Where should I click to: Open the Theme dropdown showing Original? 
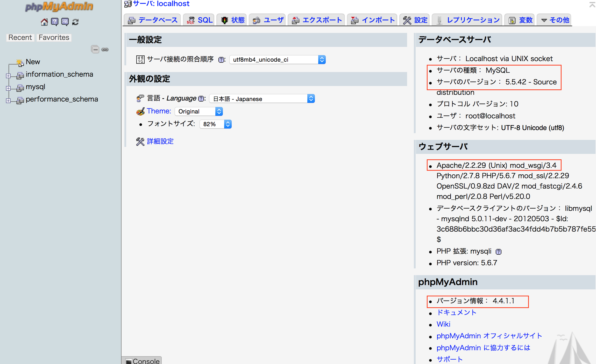(198, 111)
